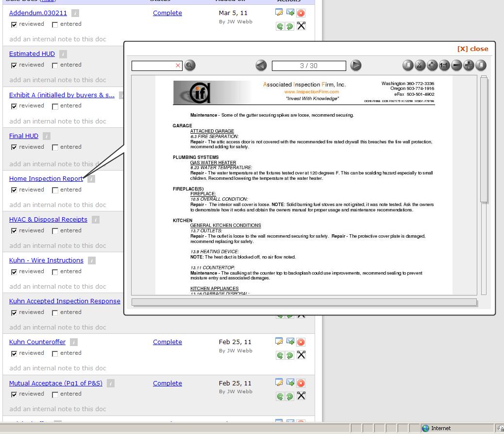The image size is (504, 434).
Task: Zoom out with the minus viewer button
Action: (x=456, y=65)
